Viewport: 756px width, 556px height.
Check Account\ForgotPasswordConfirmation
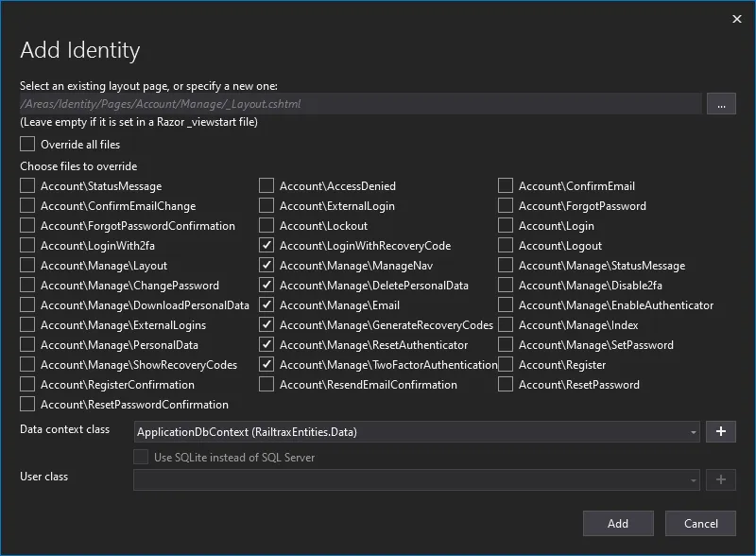click(27, 225)
